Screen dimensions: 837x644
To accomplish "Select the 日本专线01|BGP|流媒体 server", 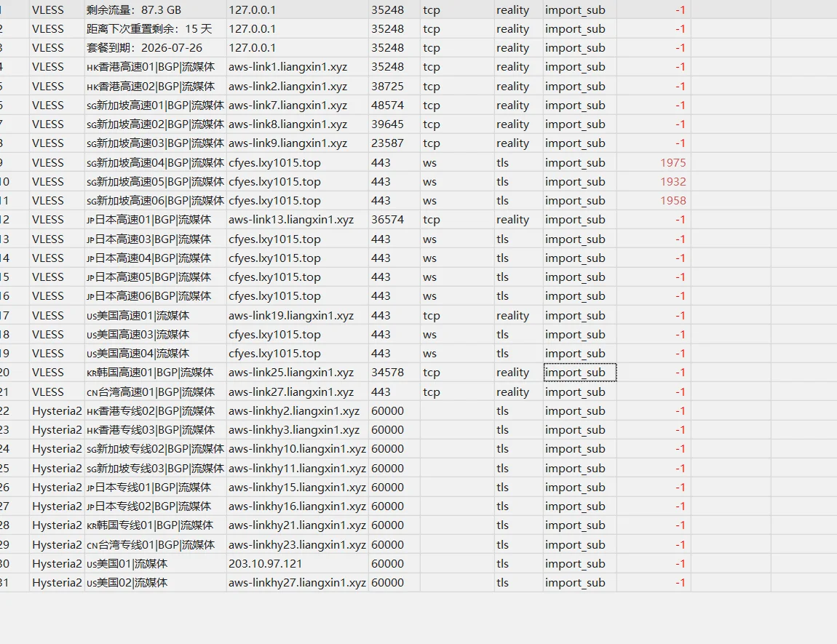I will pos(149,488).
